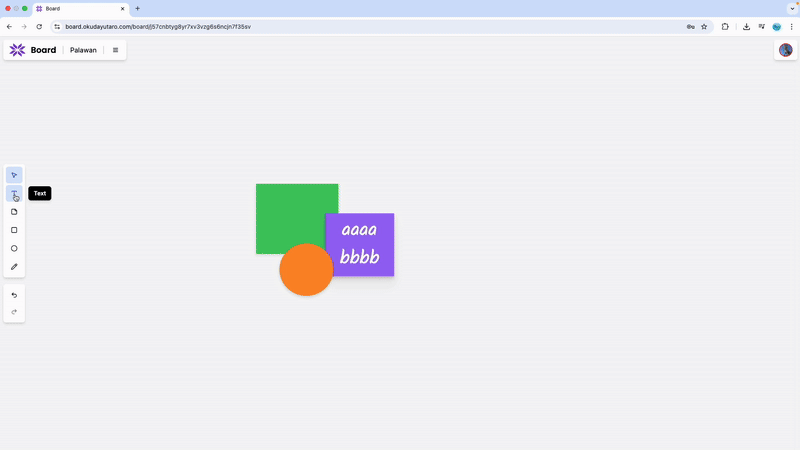Viewport: 800px width, 450px height.
Task: Undo the last canvas action
Action: pyautogui.click(x=14, y=295)
